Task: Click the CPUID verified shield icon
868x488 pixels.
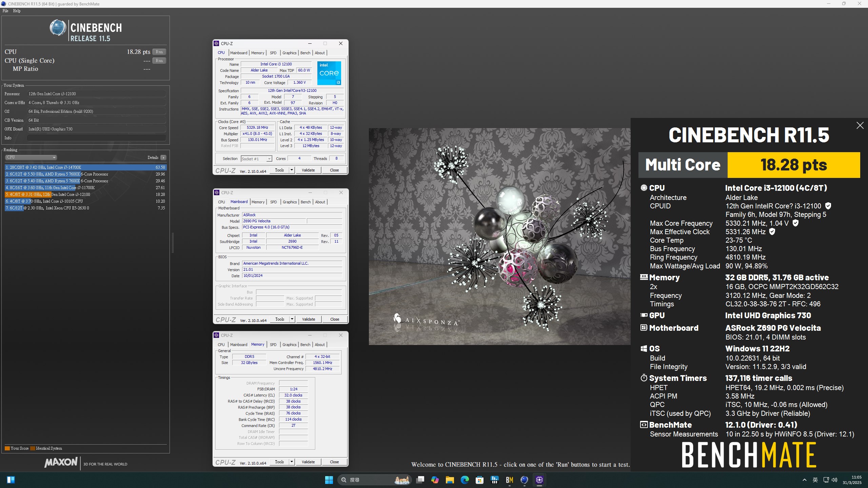Action: tap(828, 206)
